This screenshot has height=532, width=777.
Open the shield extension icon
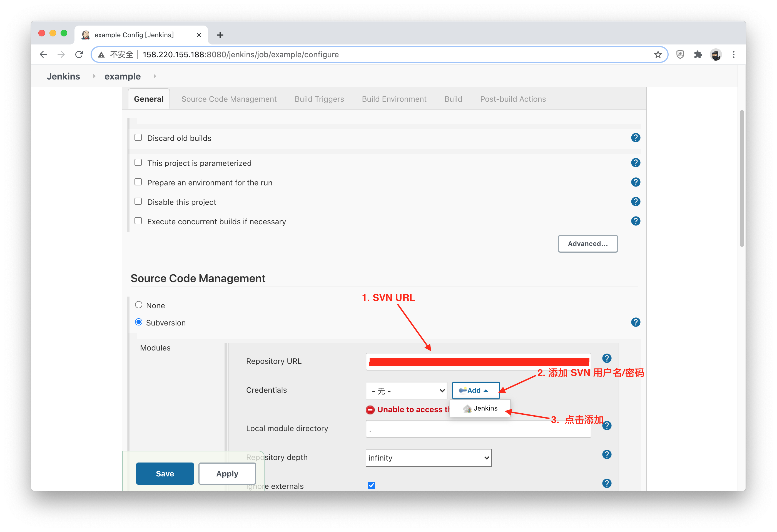click(680, 54)
